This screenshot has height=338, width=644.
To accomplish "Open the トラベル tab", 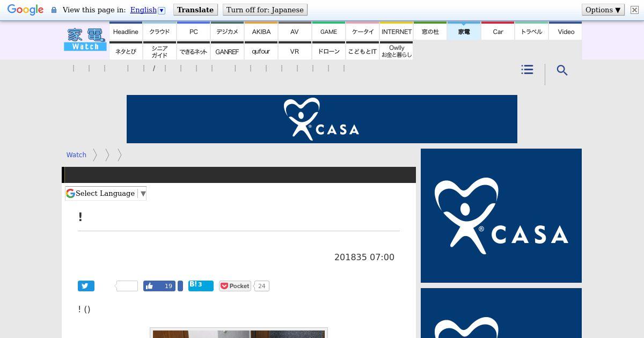I will (531, 31).
